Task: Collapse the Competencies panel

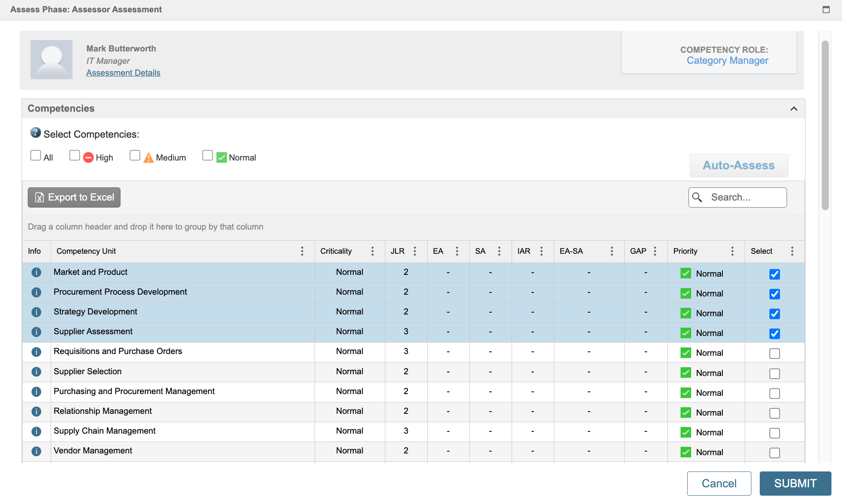Action: (x=794, y=108)
